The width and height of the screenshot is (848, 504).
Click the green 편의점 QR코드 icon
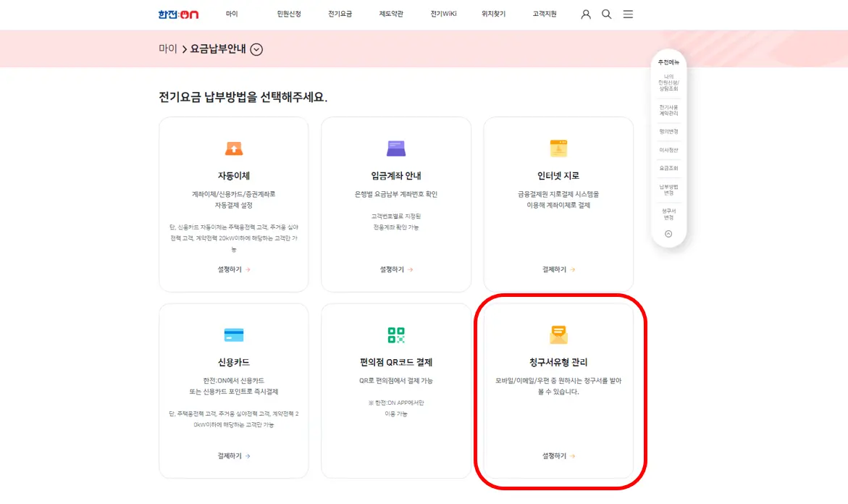click(x=395, y=335)
